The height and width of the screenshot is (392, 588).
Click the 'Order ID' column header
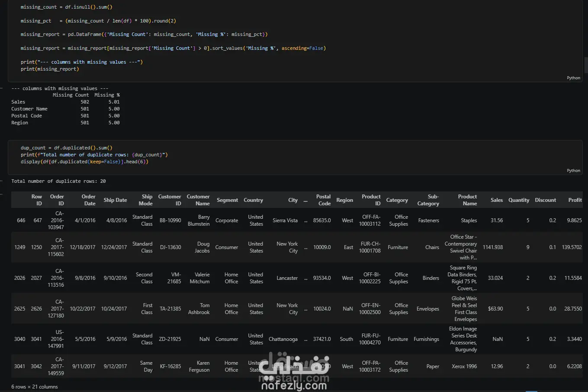57,200
